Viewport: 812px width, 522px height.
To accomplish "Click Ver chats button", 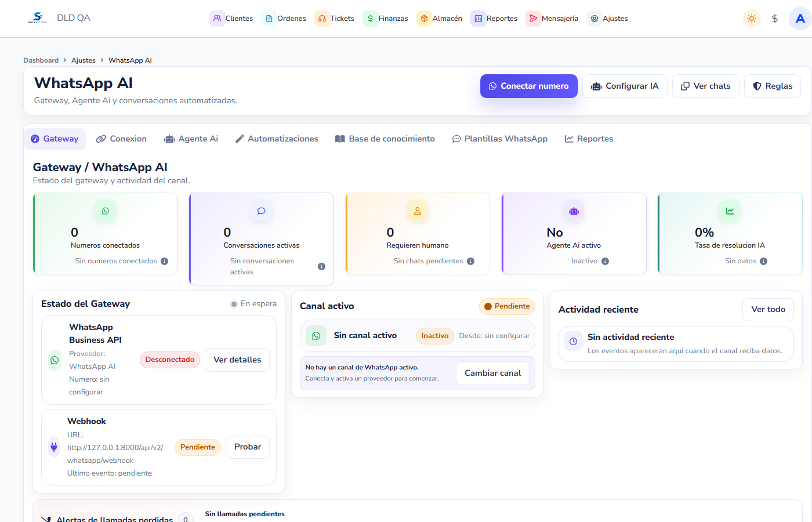I will 706,86.
